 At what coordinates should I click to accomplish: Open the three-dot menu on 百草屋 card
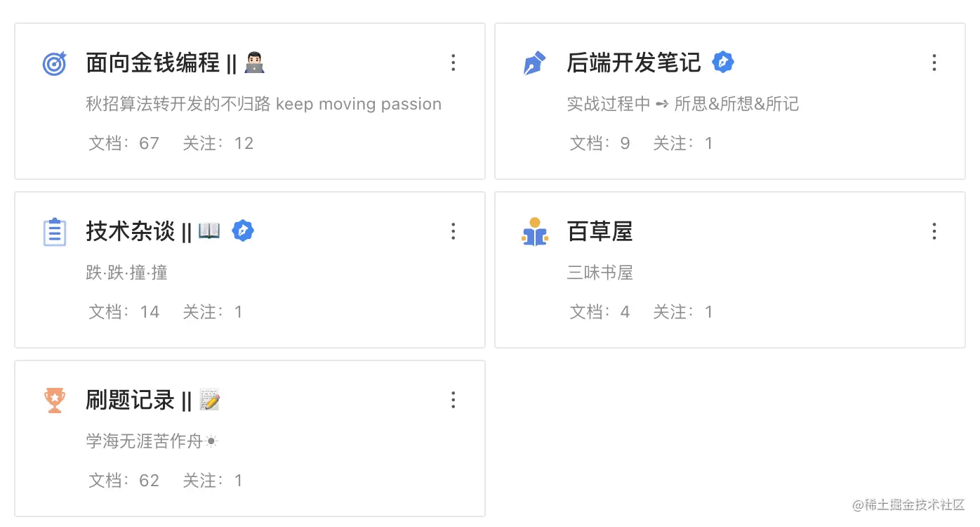click(x=934, y=231)
